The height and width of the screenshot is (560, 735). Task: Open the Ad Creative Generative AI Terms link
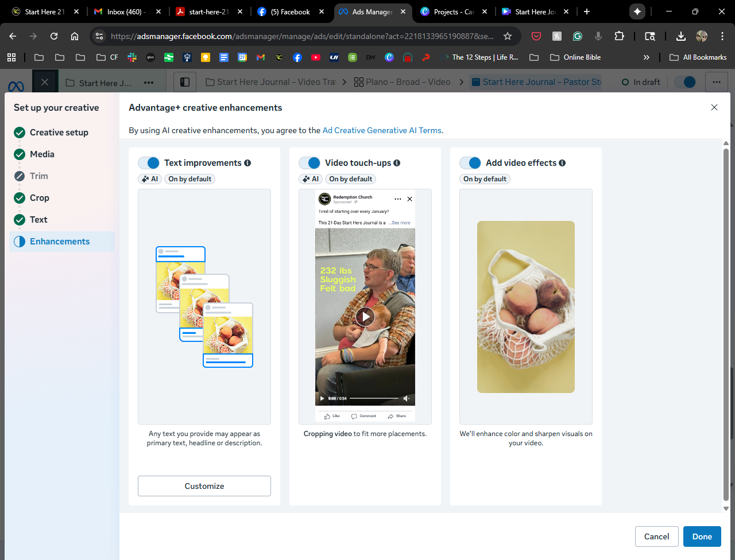pos(382,130)
